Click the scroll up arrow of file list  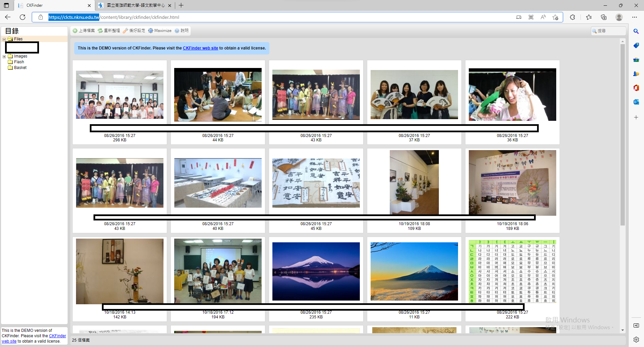click(622, 41)
